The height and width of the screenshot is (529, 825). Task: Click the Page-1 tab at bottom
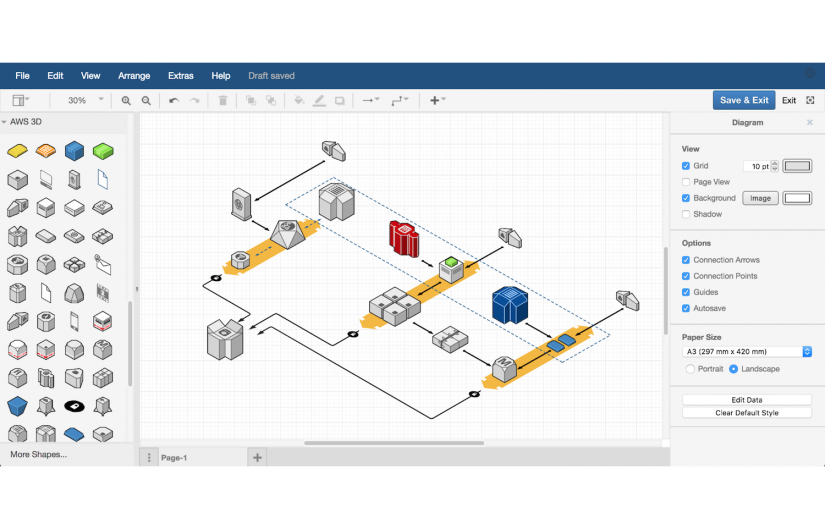coord(174,458)
